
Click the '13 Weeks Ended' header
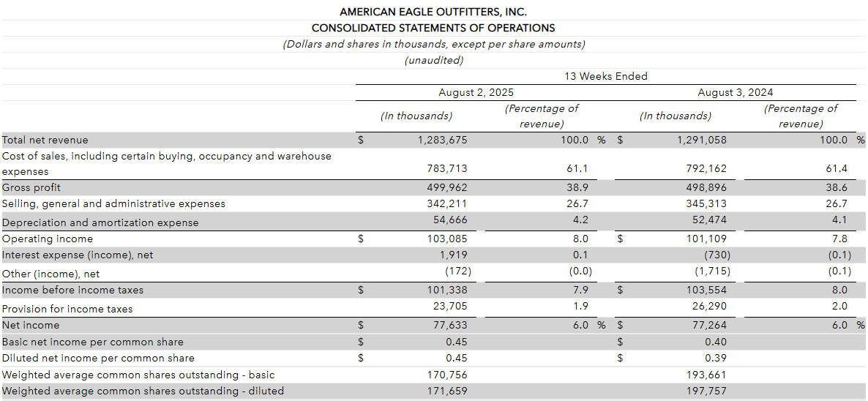(605, 76)
